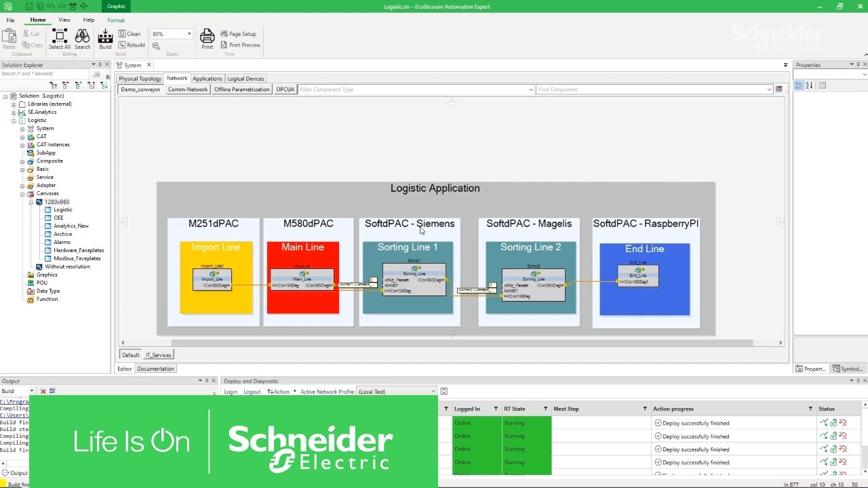Select the Logical Devices tab
The image size is (868, 488).
click(x=245, y=79)
